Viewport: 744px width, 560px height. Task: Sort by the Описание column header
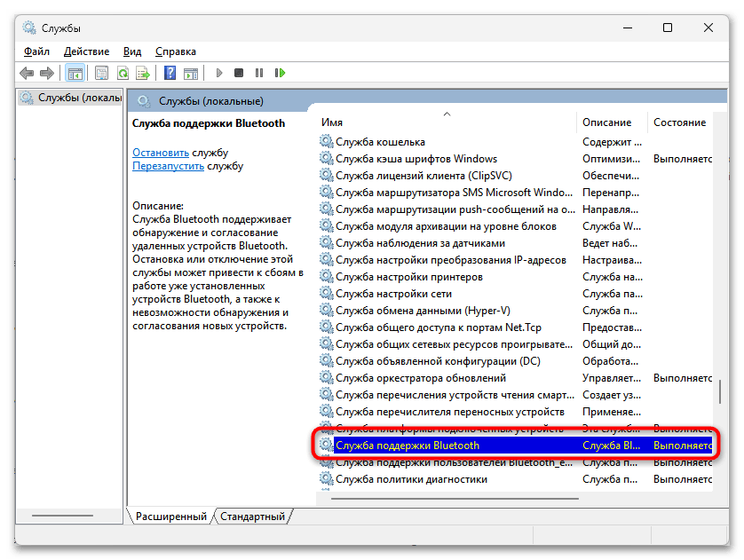(x=612, y=122)
